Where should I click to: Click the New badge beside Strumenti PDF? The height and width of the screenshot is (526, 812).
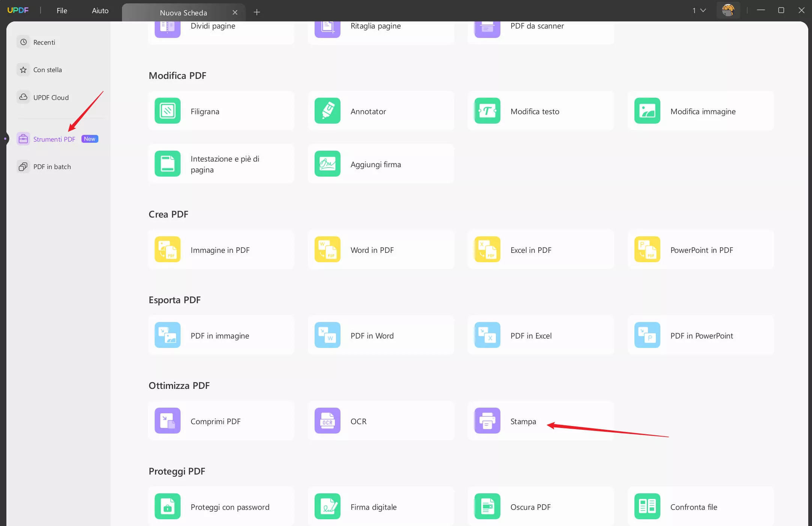coord(90,139)
